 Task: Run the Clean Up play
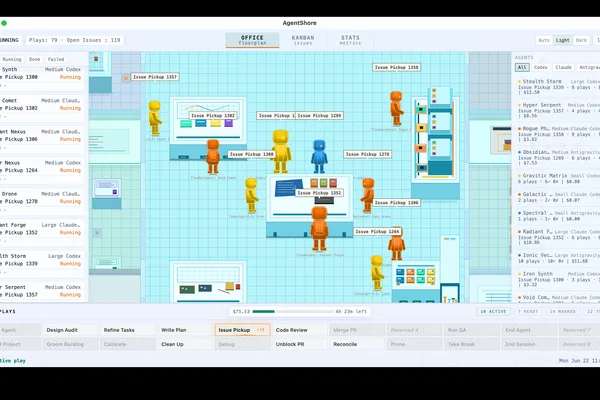pyautogui.click(x=185, y=344)
